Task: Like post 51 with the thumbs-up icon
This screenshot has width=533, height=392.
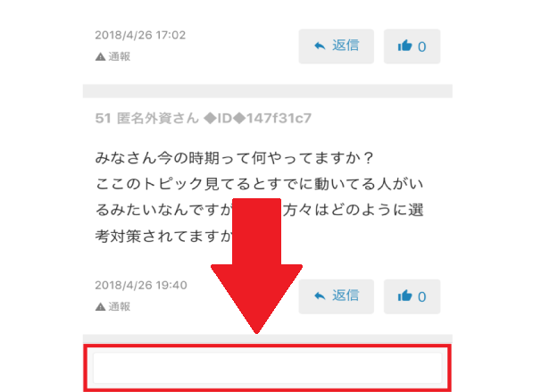Action: click(404, 296)
